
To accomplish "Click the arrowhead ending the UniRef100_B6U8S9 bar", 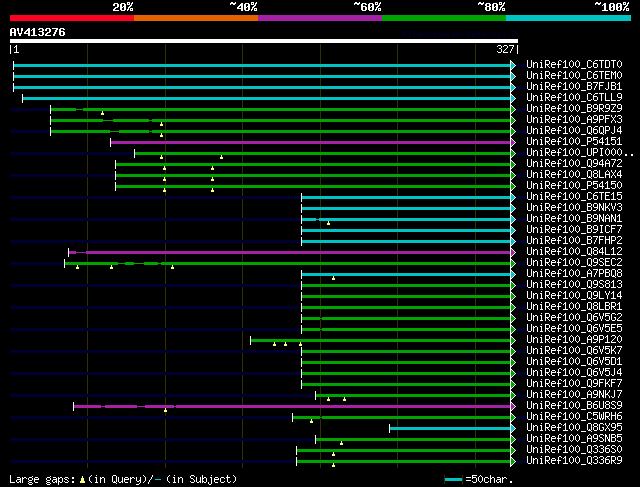I will tap(513, 406).
